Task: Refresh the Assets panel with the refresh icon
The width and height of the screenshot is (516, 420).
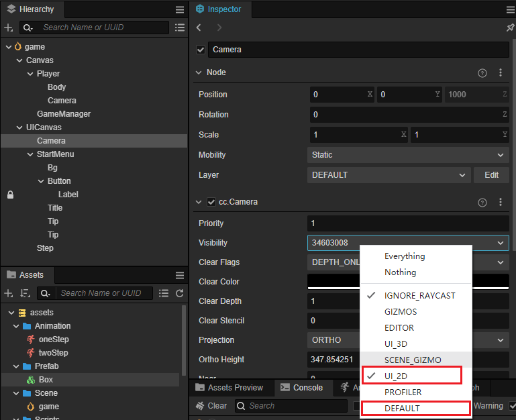Action: coord(179,293)
